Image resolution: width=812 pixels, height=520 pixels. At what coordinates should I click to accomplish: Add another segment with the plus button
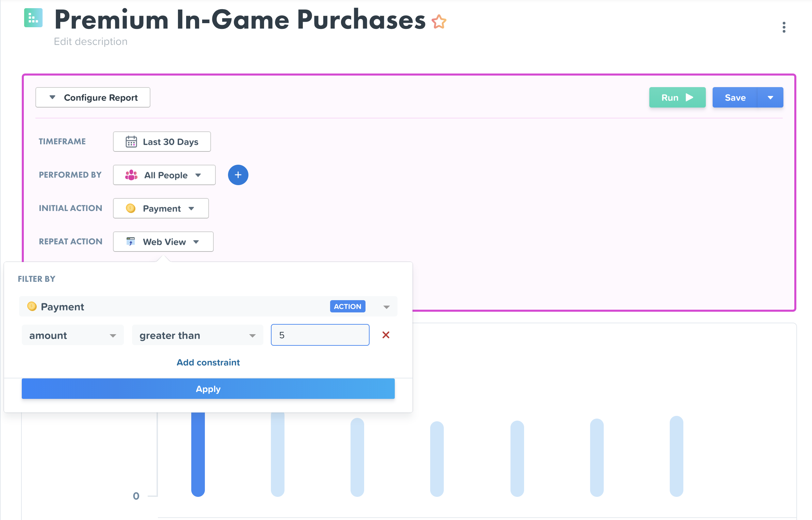[x=238, y=175]
